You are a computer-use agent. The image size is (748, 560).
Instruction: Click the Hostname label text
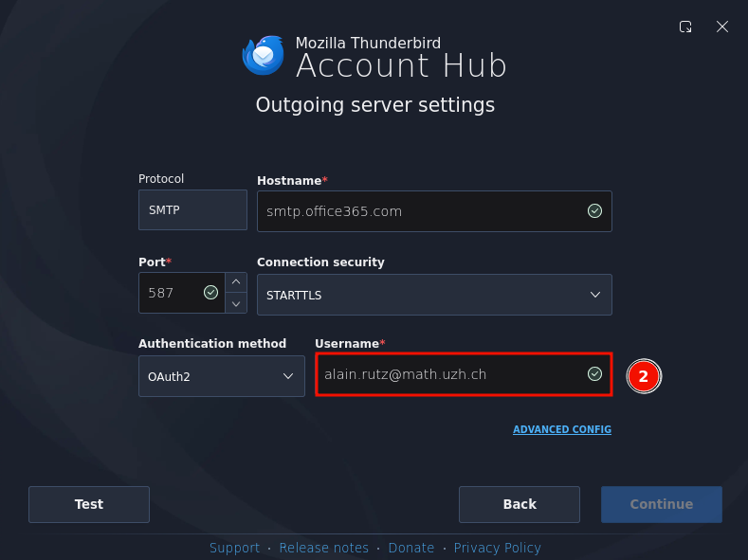point(289,181)
